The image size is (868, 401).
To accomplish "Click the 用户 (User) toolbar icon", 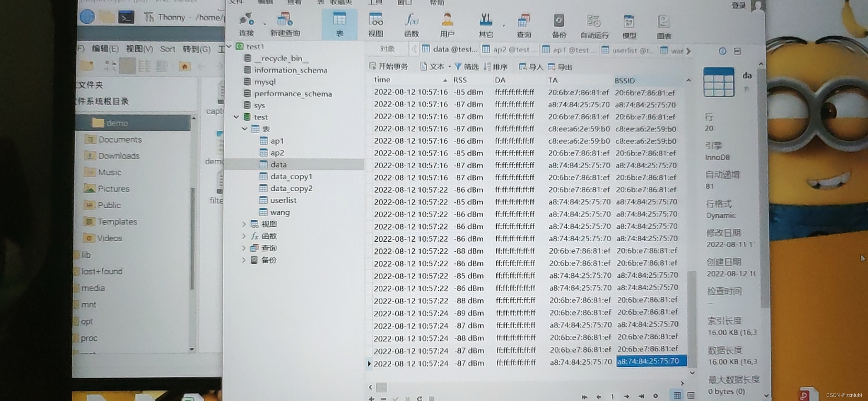I will (x=447, y=24).
